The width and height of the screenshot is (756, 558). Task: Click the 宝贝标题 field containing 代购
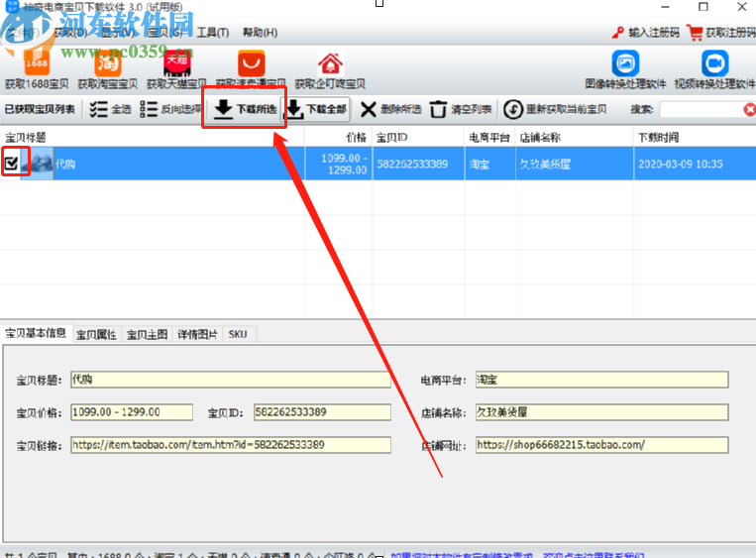(231, 380)
